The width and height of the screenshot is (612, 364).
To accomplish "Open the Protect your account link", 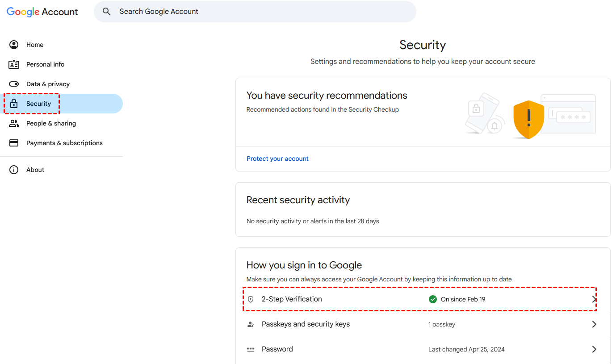I will tap(277, 159).
